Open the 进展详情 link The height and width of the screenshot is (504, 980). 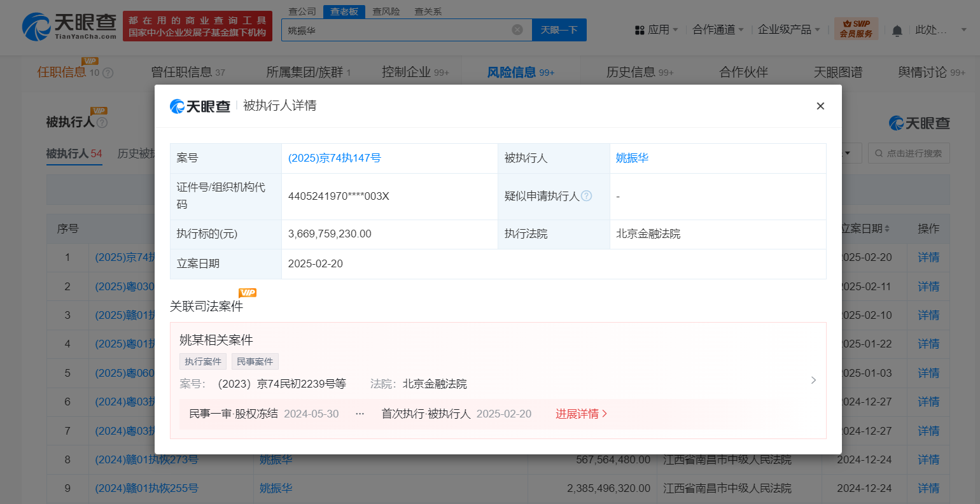581,414
